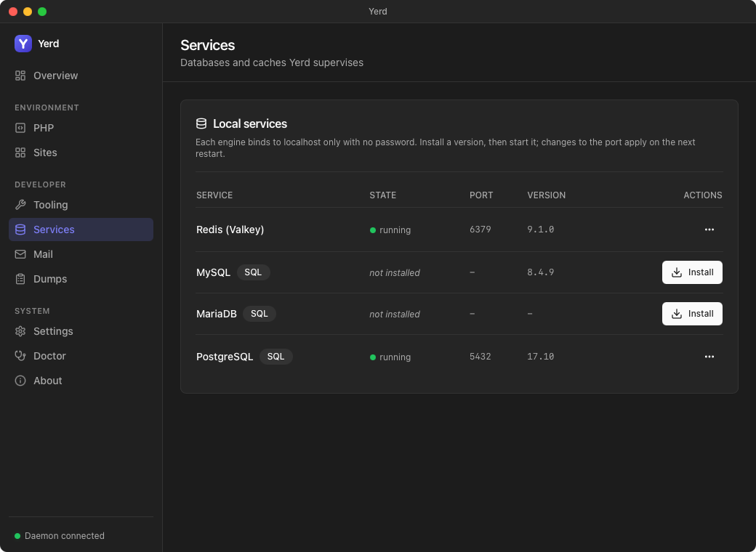Image resolution: width=756 pixels, height=552 pixels.
Task: Click the SQL badge next to PostgreSQL
Action: tap(276, 357)
